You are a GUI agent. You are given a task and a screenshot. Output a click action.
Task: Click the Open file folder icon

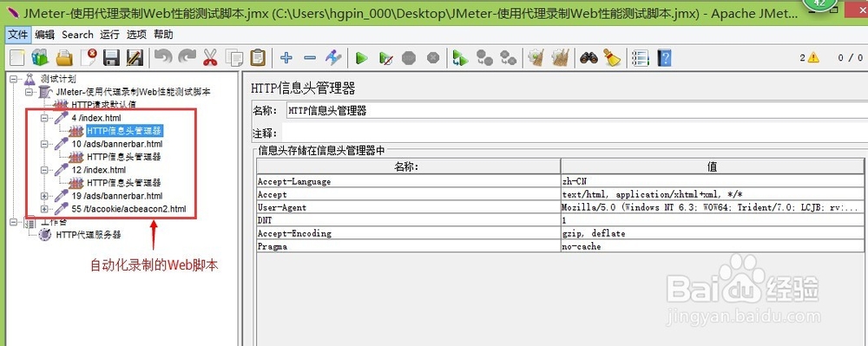pyautogui.click(x=64, y=57)
